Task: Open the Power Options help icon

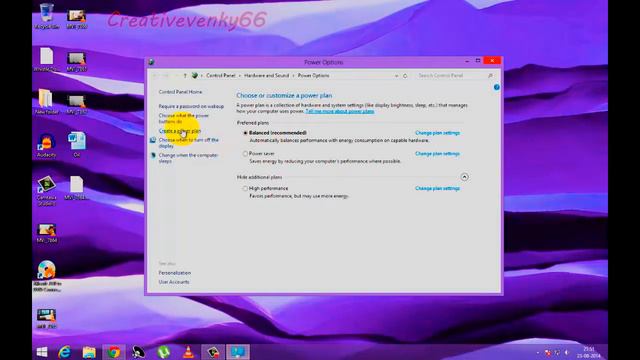Action: [496, 87]
